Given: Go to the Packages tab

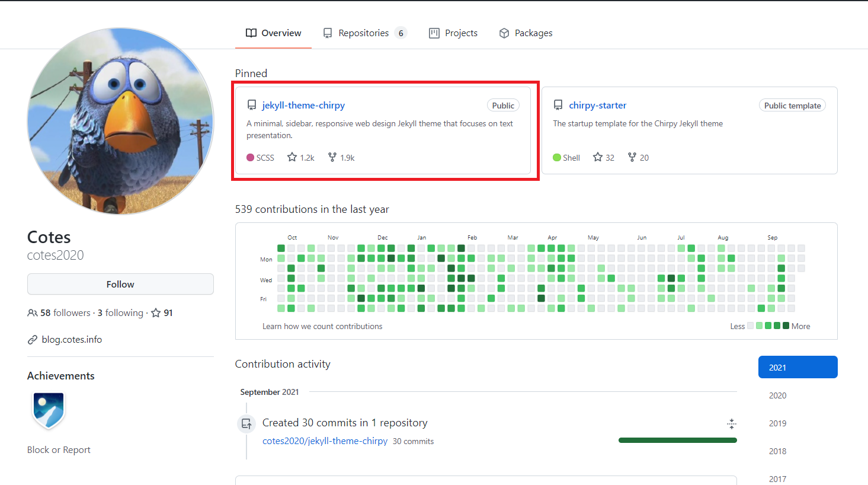Looking at the screenshot, I should [x=526, y=33].
